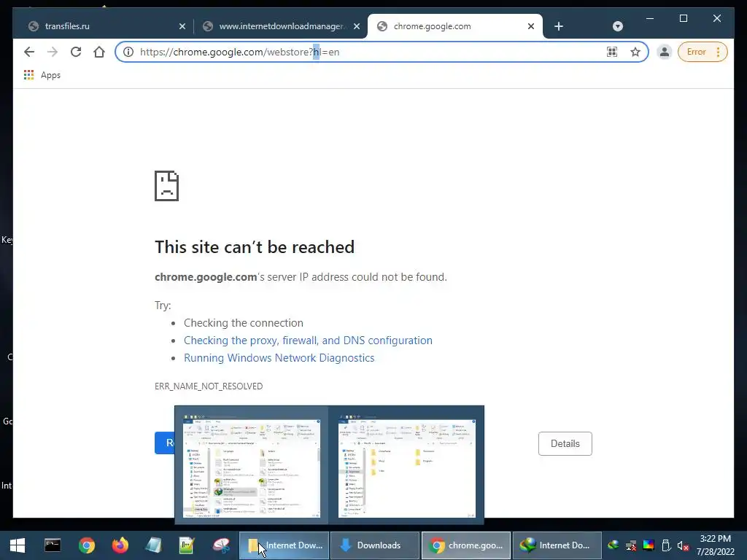Close the transfiles.ru tab

point(182,26)
